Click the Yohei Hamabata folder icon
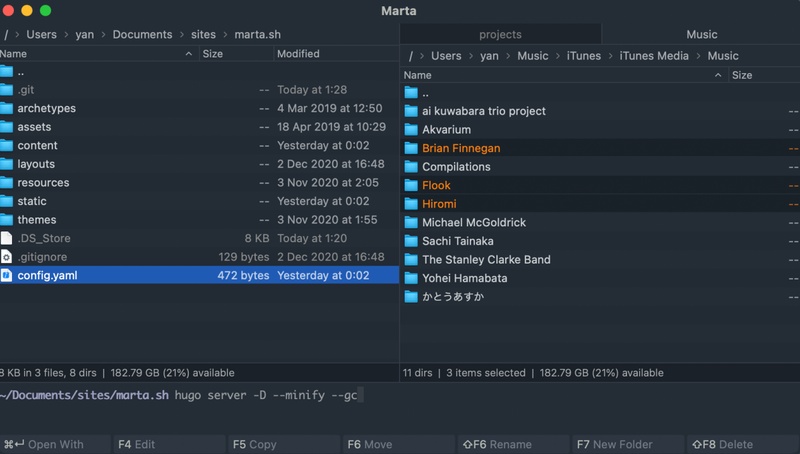Viewport: 800px width, 454px height. pos(411,279)
